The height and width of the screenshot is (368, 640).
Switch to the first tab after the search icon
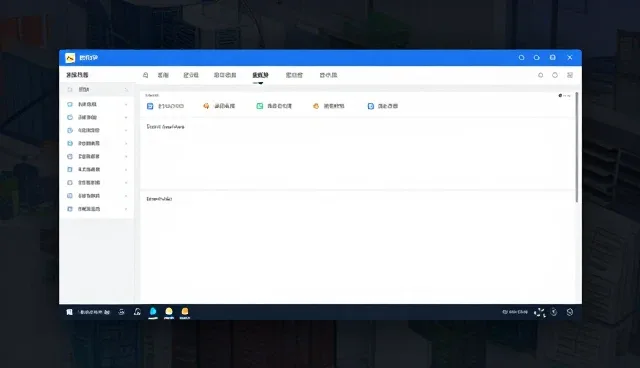[163, 75]
